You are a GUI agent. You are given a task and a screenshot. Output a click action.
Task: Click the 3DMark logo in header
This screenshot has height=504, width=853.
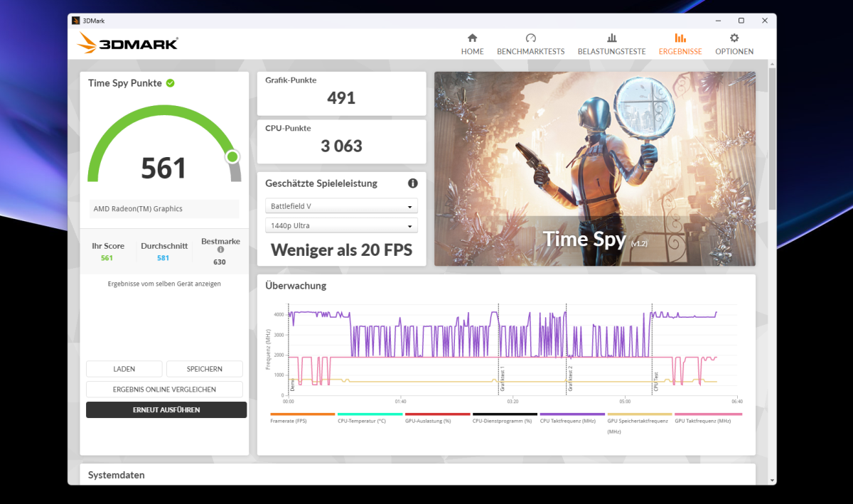pos(128,43)
